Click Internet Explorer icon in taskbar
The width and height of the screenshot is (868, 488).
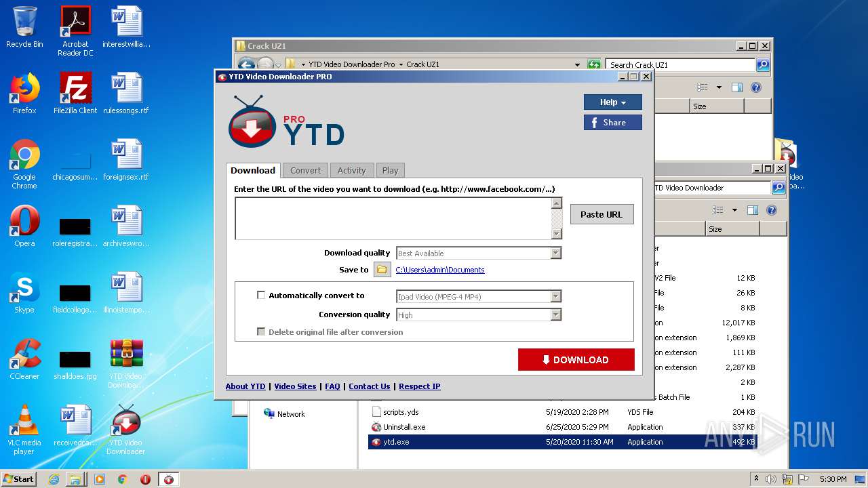(54, 479)
